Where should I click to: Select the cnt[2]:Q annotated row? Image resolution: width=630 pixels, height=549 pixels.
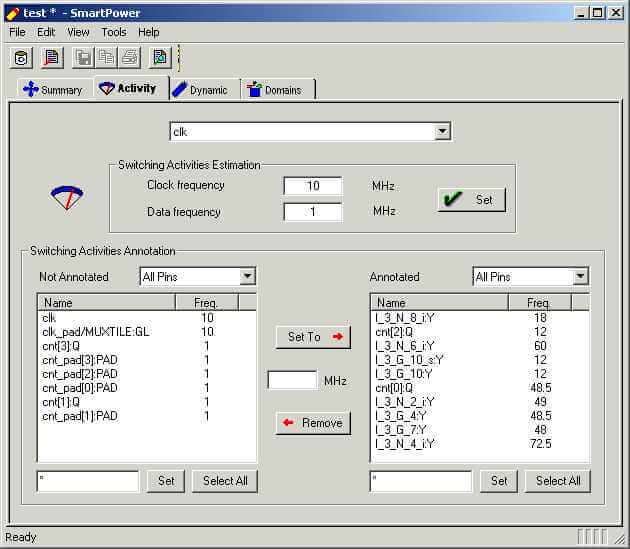[480, 332]
